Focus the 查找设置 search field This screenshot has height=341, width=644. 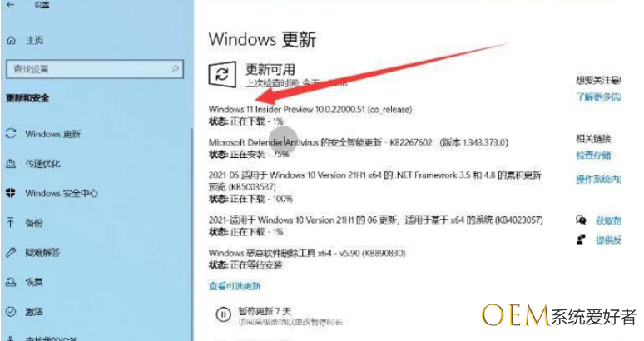[x=95, y=69]
